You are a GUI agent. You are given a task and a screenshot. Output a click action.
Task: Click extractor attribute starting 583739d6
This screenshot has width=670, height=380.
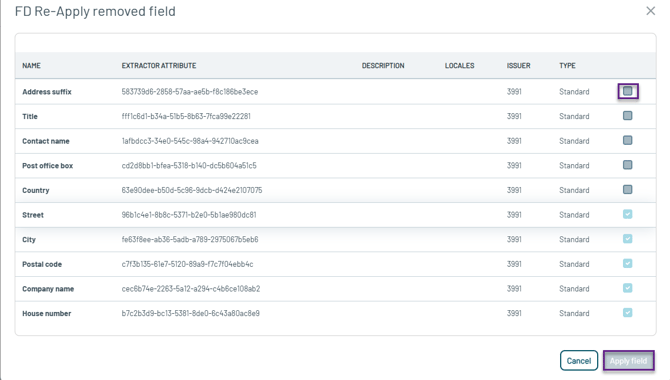190,91
